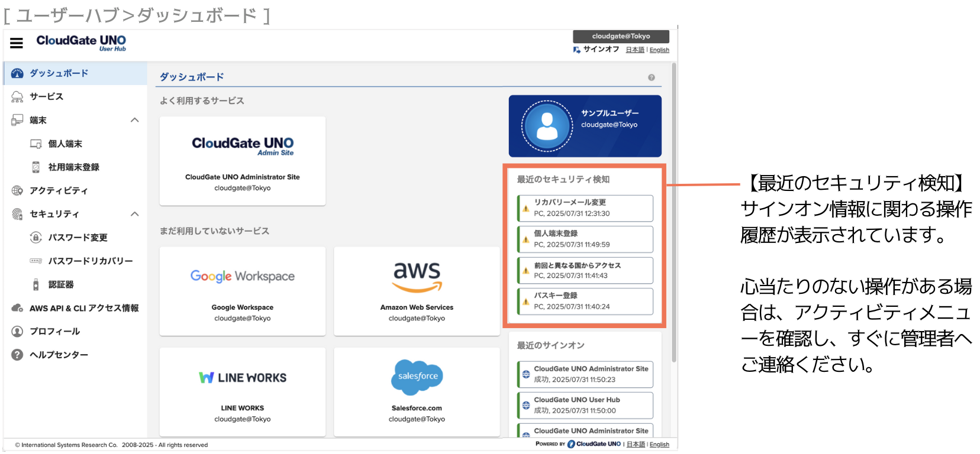The width and height of the screenshot is (980, 454).
Task: Open サービス in the sidebar
Action: (76, 96)
